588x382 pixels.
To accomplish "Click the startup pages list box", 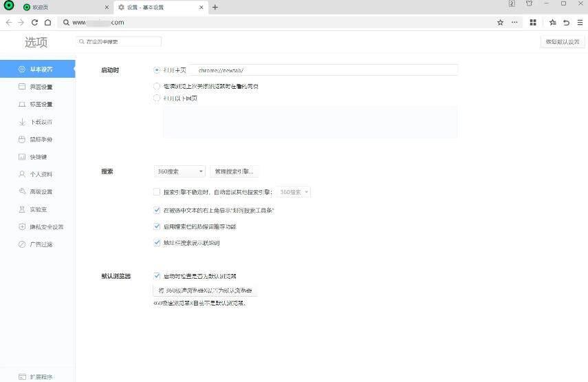I will click(310, 122).
